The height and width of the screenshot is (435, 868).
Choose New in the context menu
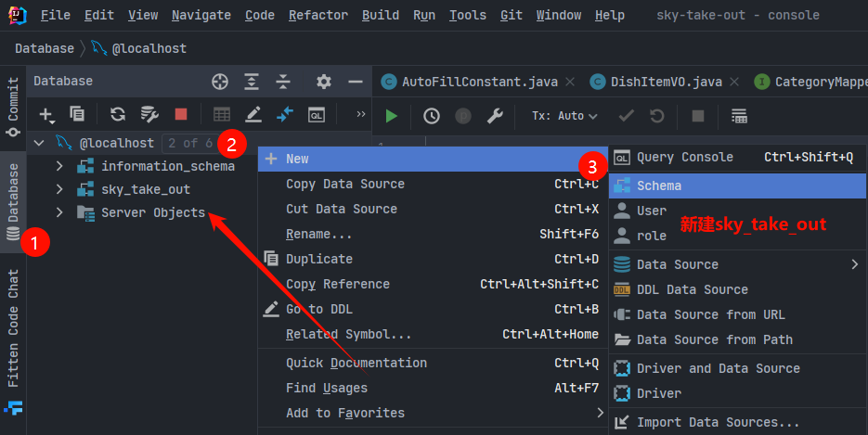(433, 160)
